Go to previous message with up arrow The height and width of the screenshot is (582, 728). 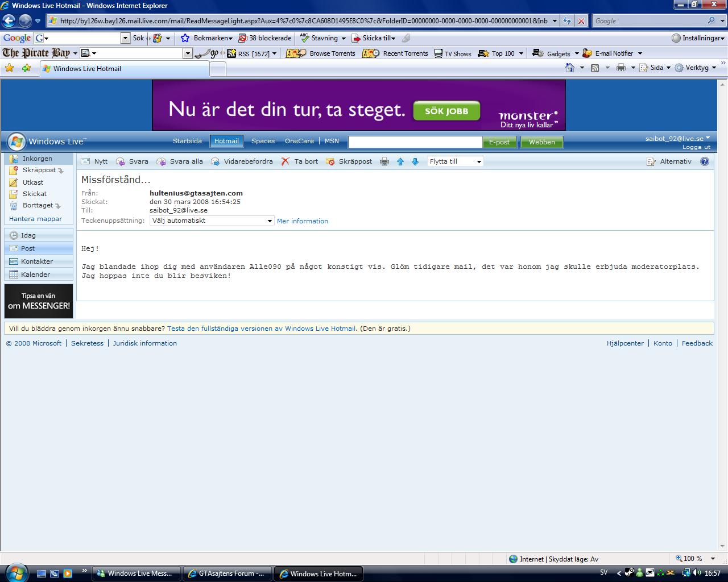point(400,161)
